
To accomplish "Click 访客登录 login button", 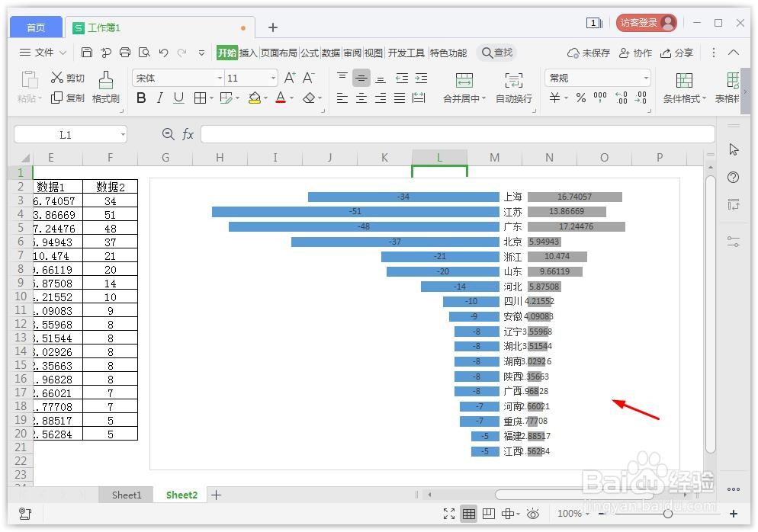I will (x=646, y=22).
